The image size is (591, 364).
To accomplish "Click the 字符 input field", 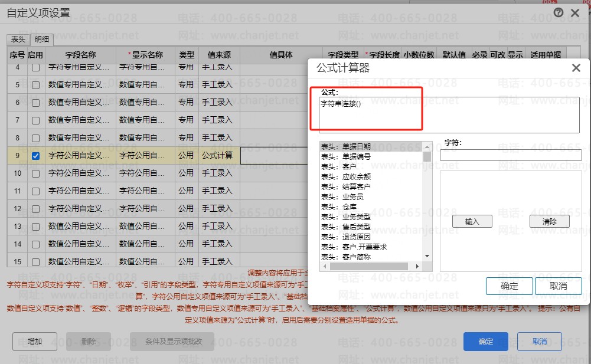I will coord(511,155).
